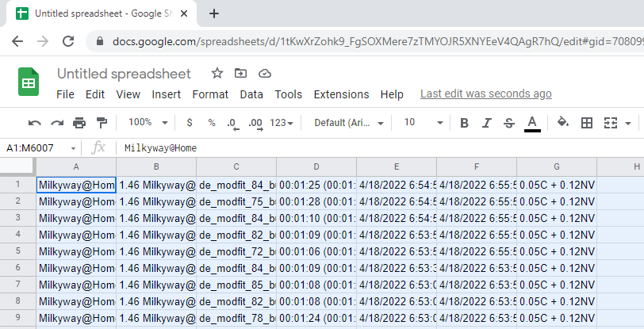Rename the Untitled spreadsheet title
This screenshot has height=329, width=644.
click(124, 74)
